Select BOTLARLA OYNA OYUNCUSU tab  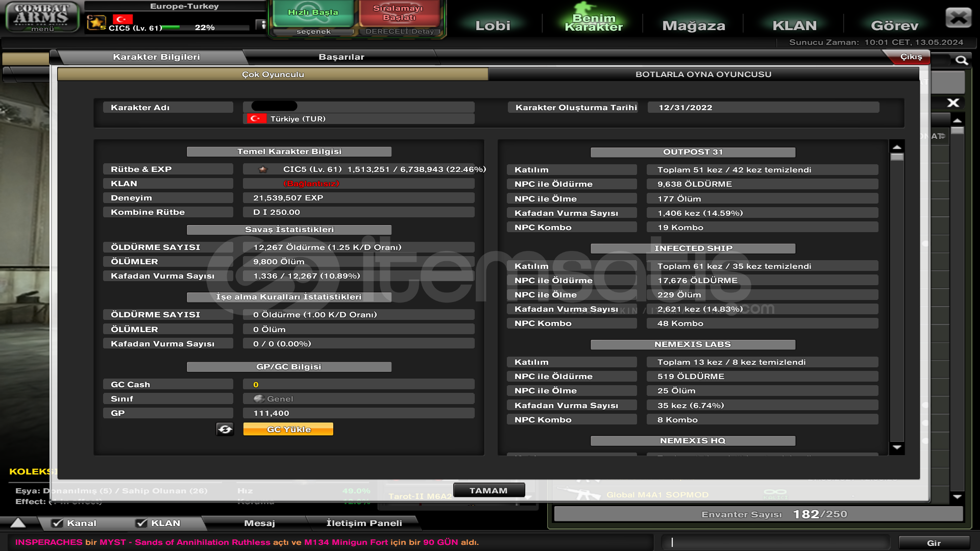click(703, 74)
